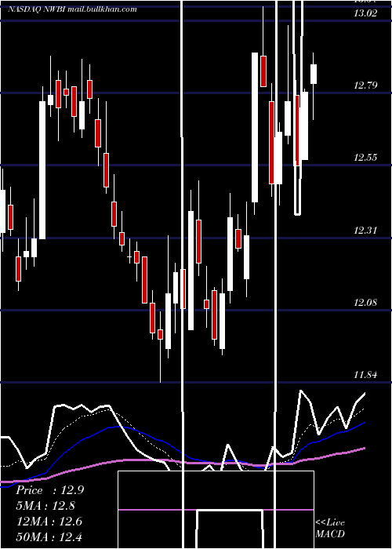Screen dimensions: 392x549
Task: Select the "5MA : 12.8" legend entry
Action: [46, 506]
